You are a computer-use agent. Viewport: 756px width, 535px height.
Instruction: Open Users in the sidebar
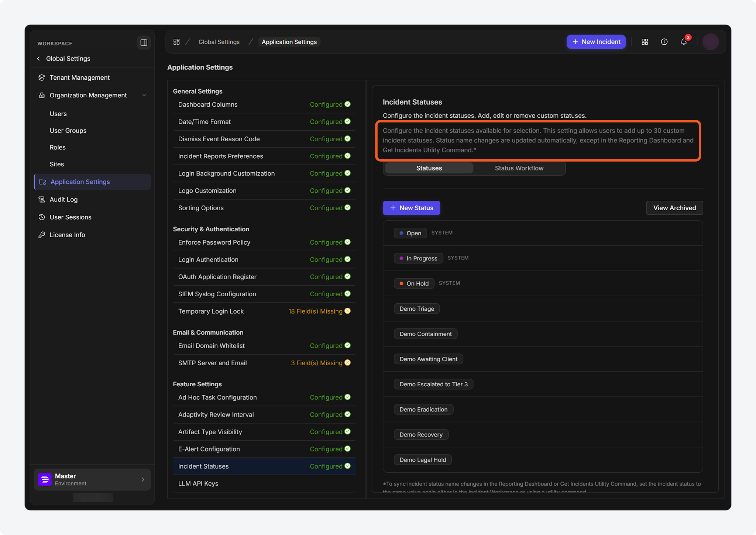click(x=58, y=114)
